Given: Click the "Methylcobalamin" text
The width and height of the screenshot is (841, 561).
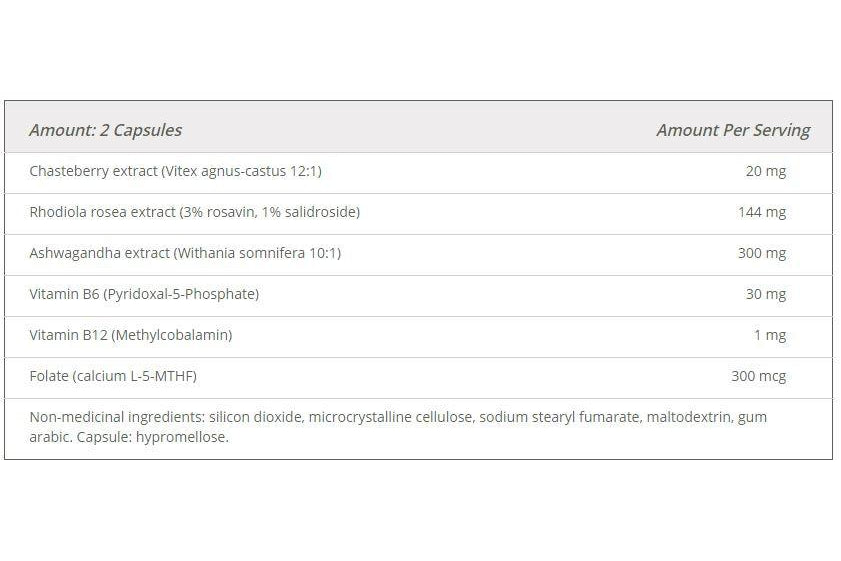Looking at the screenshot, I should pos(172,335).
